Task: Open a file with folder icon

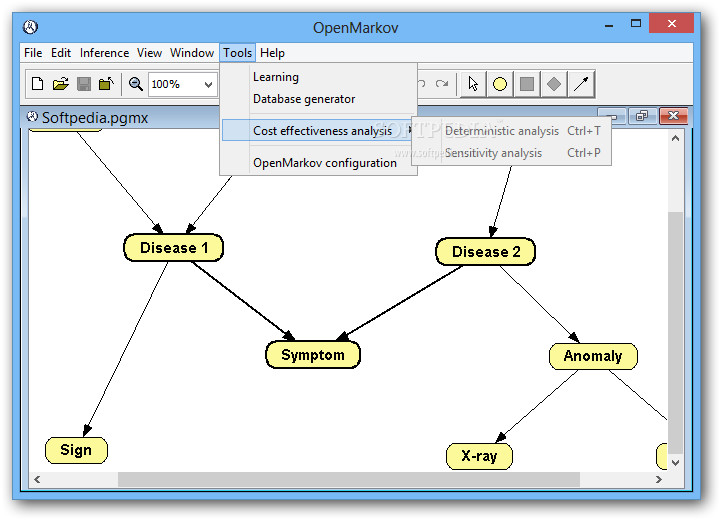Action: [x=61, y=84]
